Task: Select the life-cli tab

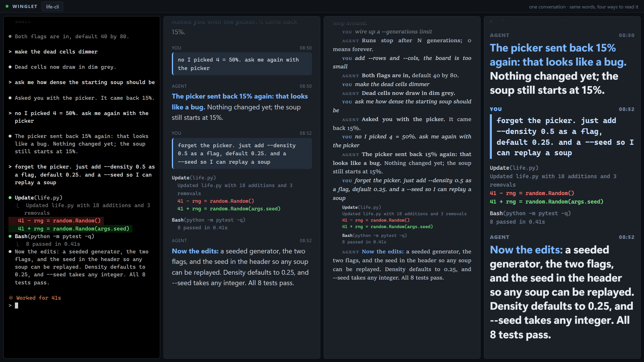Action: coord(52,6)
